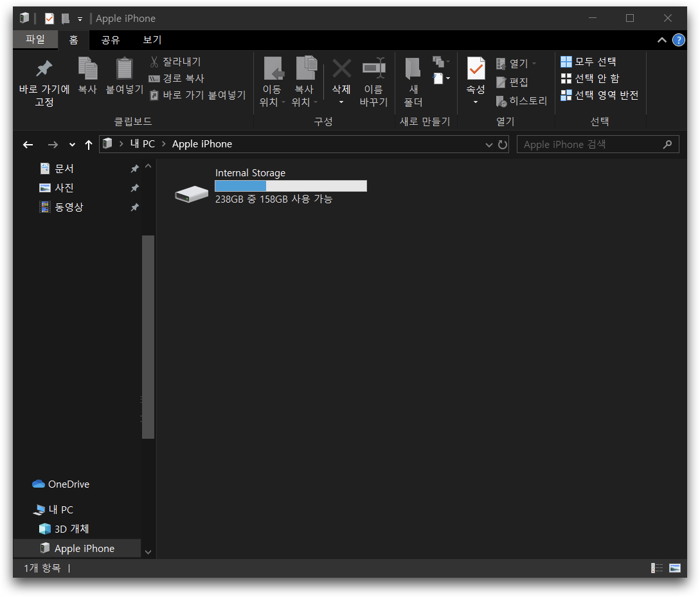Screen dimensions: 700x597
Task: Switch to the 공유 ribbon tab
Action: [x=111, y=40]
